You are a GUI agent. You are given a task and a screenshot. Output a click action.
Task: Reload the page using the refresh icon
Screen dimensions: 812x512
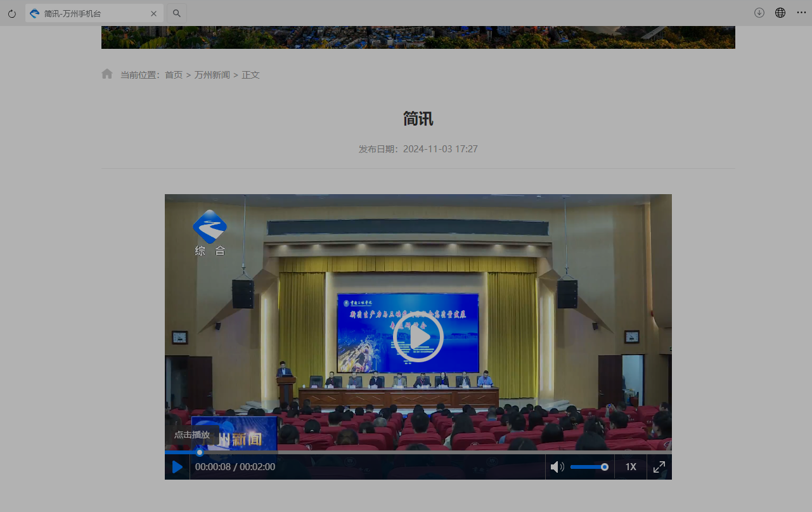[x=12, y=13]
